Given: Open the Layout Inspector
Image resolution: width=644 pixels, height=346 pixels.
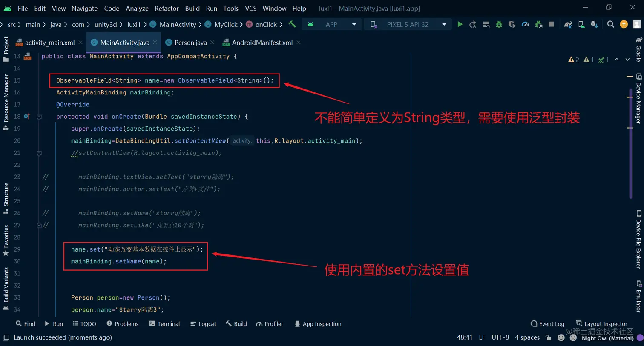Looking at the screenshot, I should [x=601, y=324].
